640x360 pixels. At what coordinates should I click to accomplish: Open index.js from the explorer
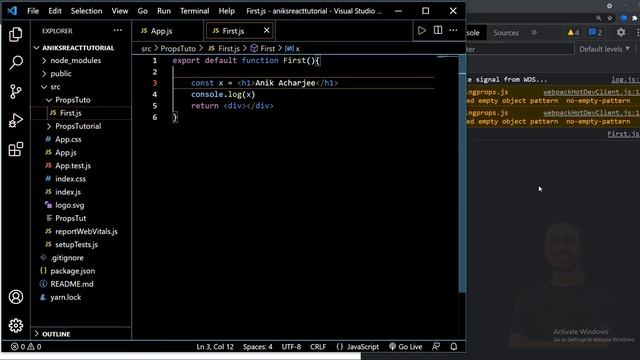point(68,192)
